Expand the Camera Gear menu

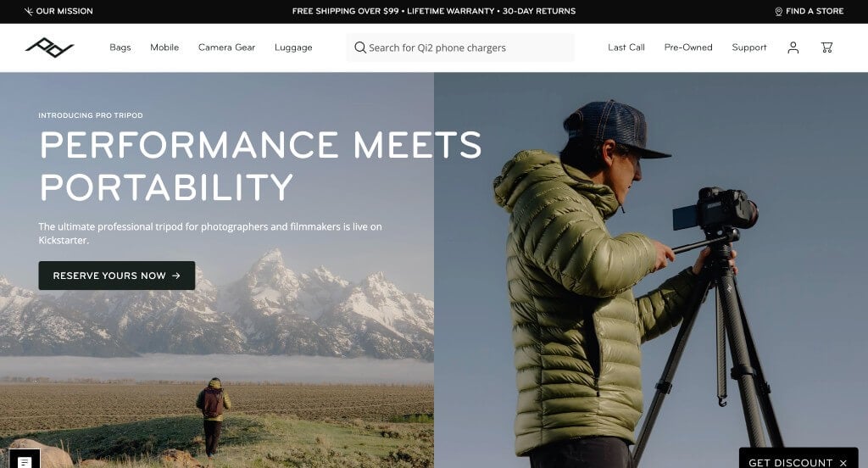tap(226, 47)
